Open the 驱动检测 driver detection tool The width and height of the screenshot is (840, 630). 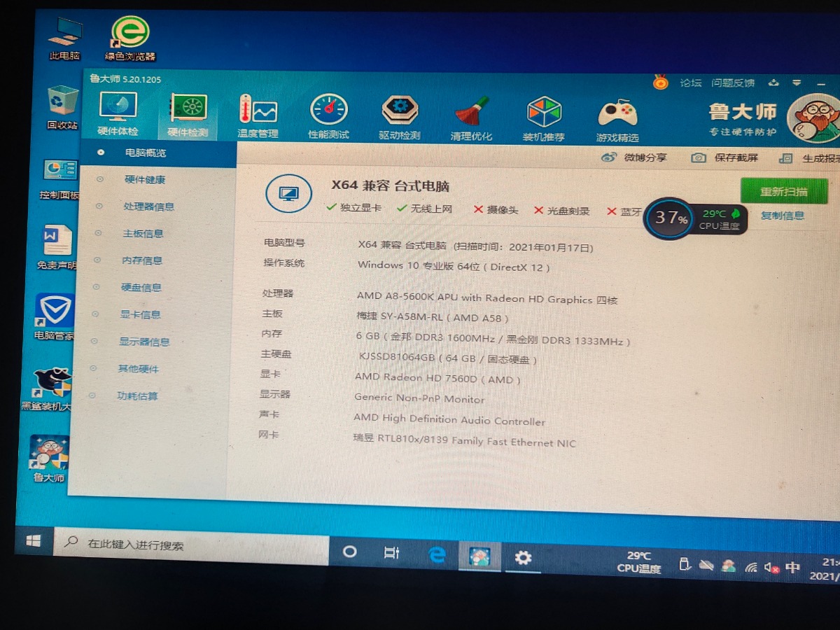(x=400, y=118)
